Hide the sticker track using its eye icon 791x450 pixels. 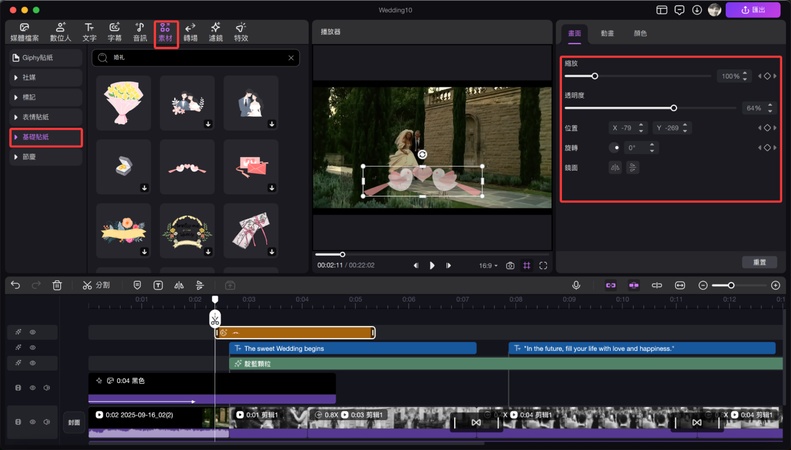click(x=32, y=332)
